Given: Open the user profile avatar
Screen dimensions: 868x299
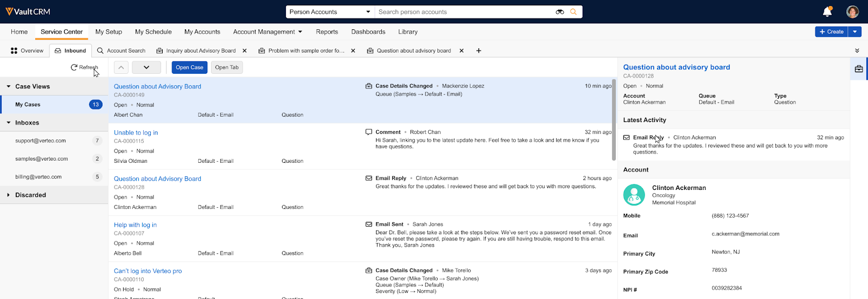Looking at the screenshot, I should [x=852, y=11].
